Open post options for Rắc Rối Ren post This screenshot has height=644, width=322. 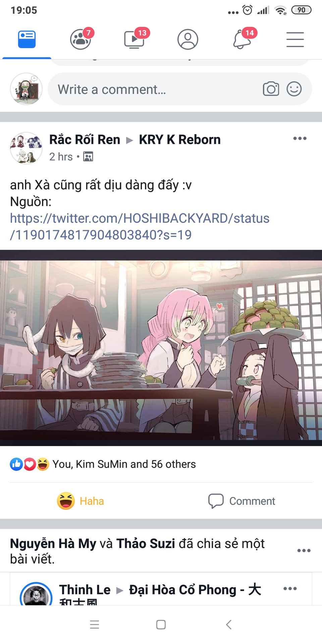pyautogui.click(x=300, y=139)
